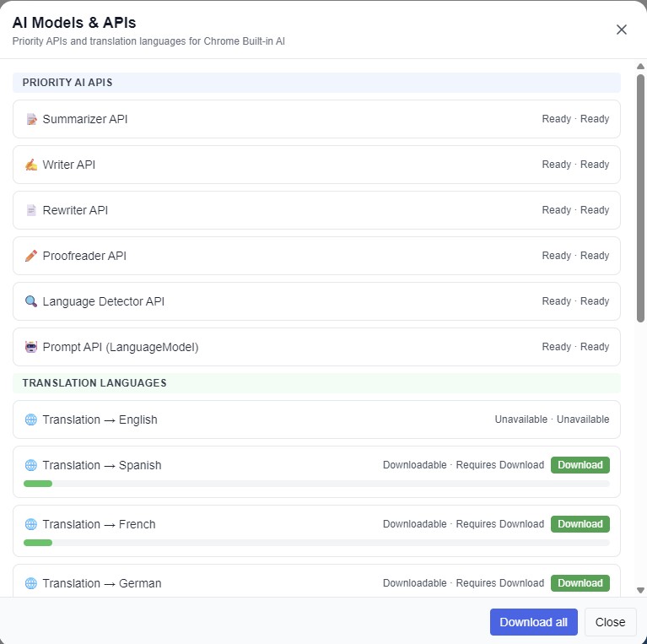647x644 pixels.
Task: Click Ready · Ready status of Proofreader API
Action: pyautogui.click(x=575, y=256)
